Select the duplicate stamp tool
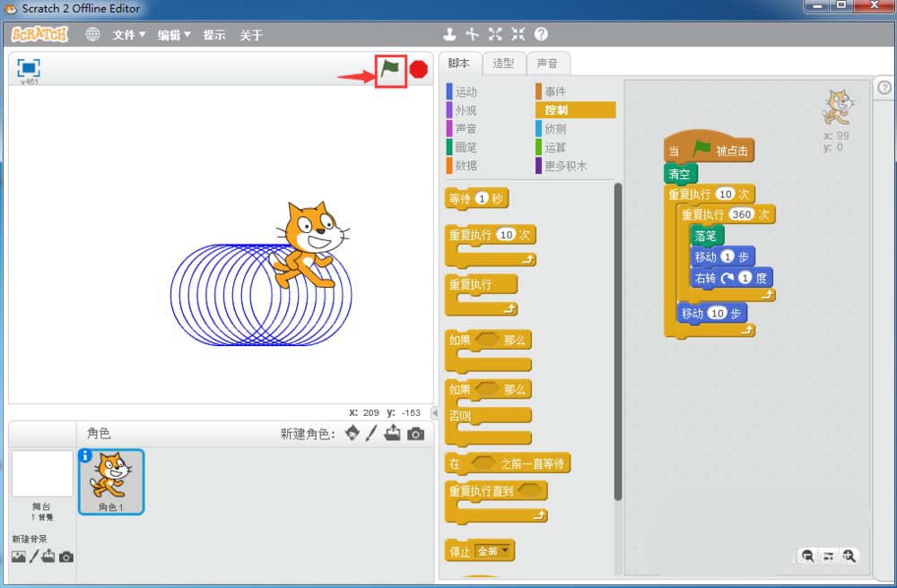897x588 pixels. 449,34
